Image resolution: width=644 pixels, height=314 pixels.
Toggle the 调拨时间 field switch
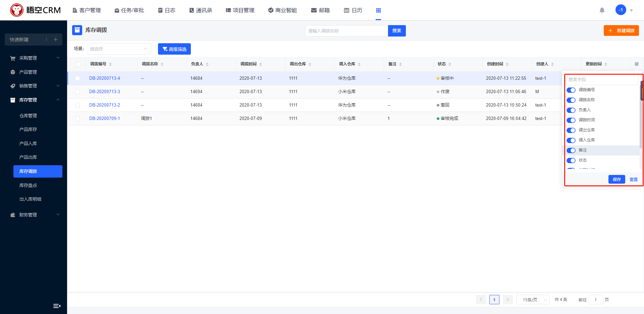pos(571,120)
